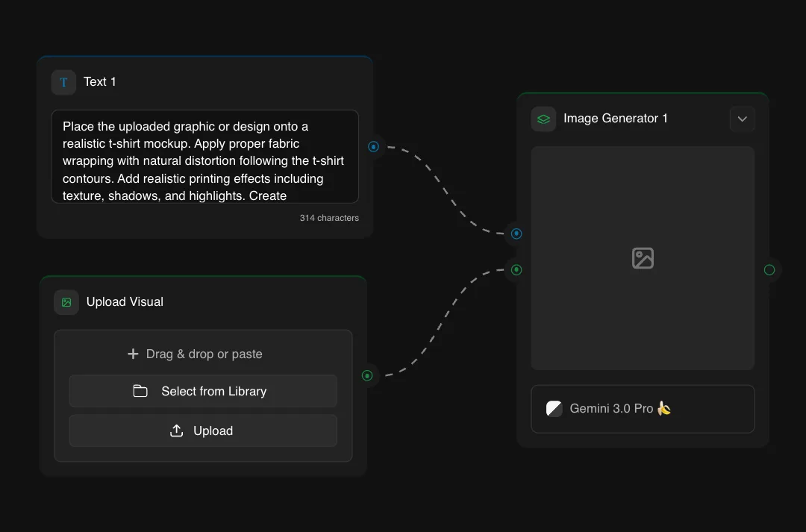Click the plus icon beside Drag & drop
Screen dimensions: 806x532
point(133,354)
